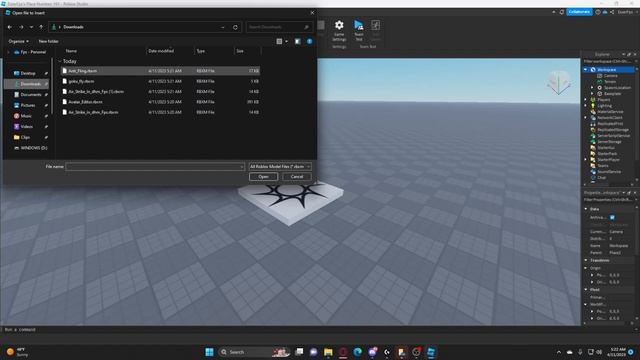Select the Avatar_Editor.rbxm file
640x360 pixels.
(160, 102)
